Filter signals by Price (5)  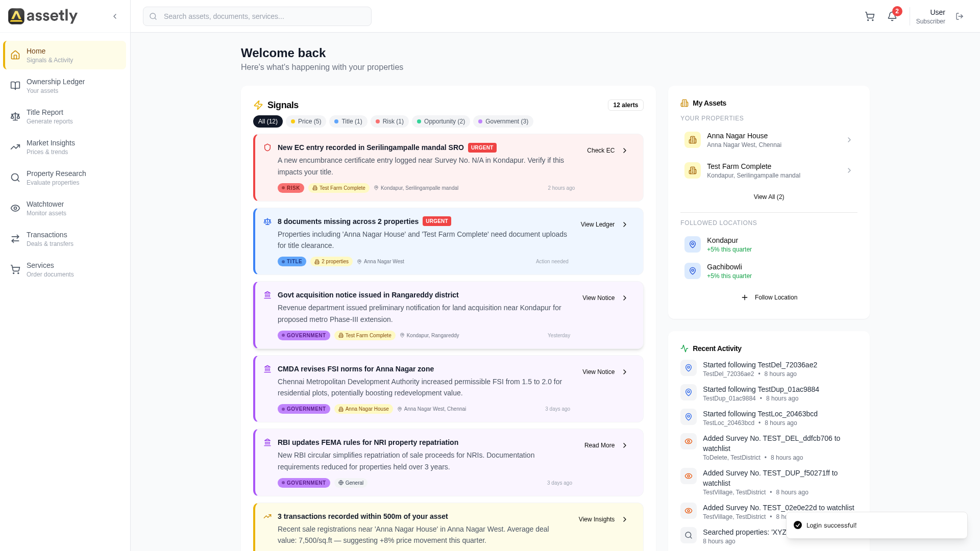point(306,121)
